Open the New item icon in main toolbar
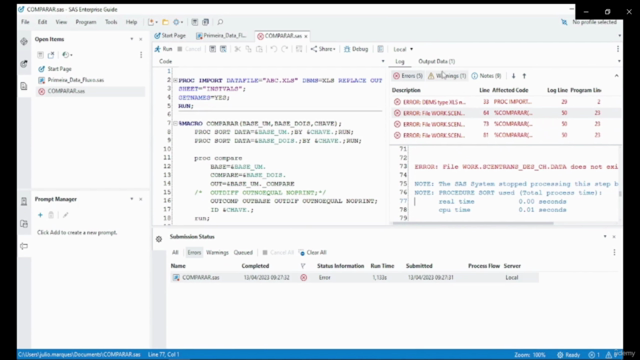Viewport: 640px width, 360px height. (153, 22)
